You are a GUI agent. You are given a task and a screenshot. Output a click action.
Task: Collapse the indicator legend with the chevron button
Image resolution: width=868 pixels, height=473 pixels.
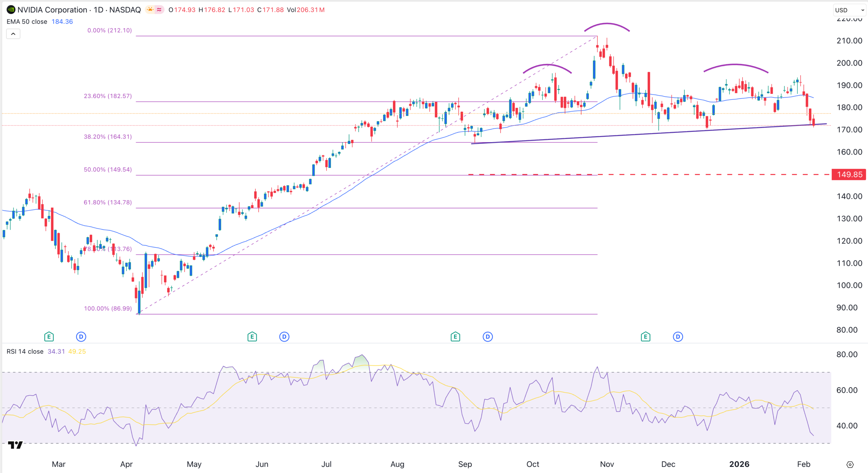tap(13, 34)
